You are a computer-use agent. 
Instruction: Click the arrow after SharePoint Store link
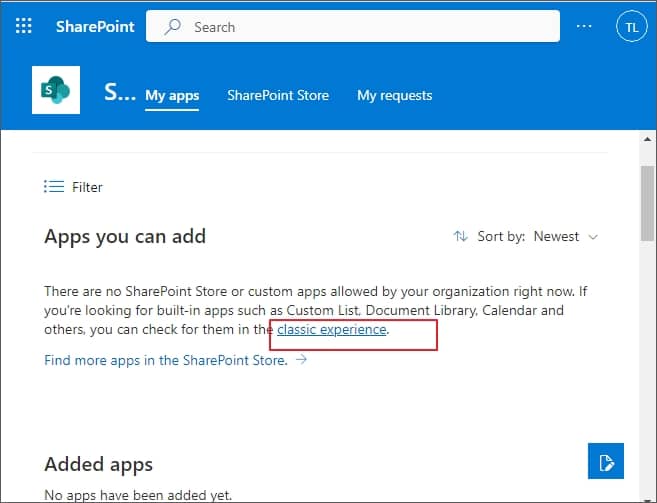click(x=301, y=359)
